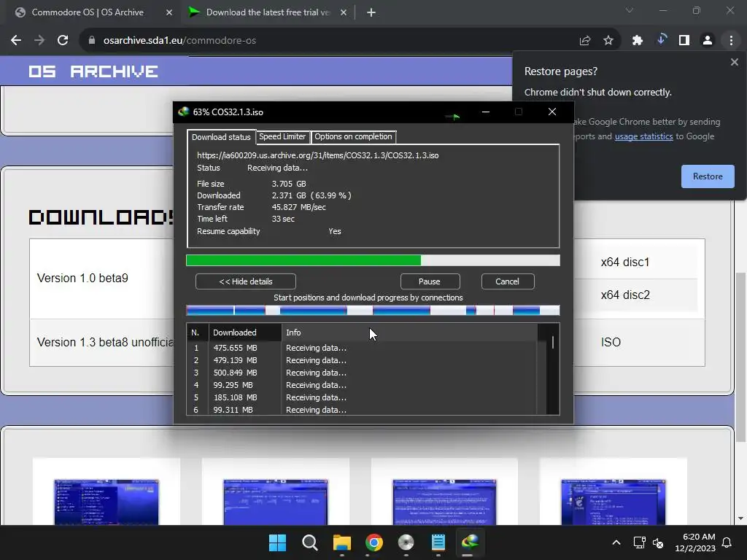Open Windows Start menu
This screenshot has width=747, height=560.
(x=277, y=542)
